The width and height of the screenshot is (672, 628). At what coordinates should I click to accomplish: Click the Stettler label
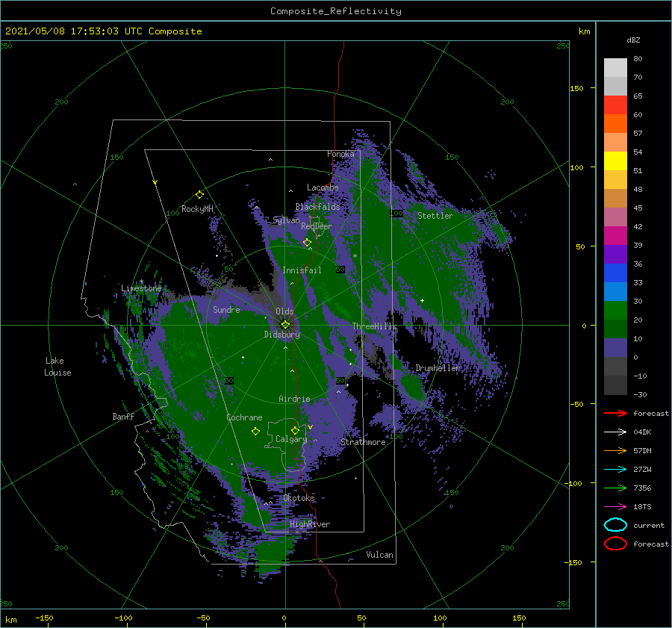(435, 216)
